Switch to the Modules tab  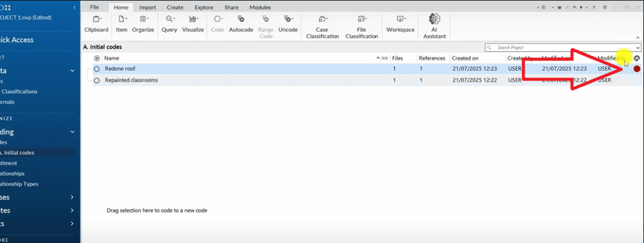[x=260, y=8]
